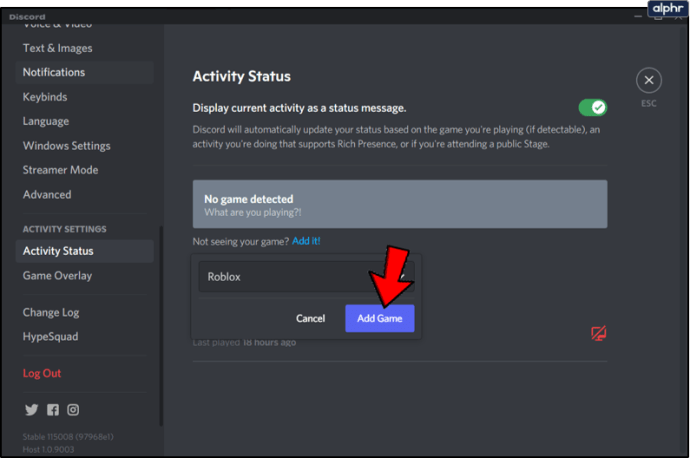Click the Twitter icon in sidebar
This screenshot has height=458, width=690.
(31, 409)
